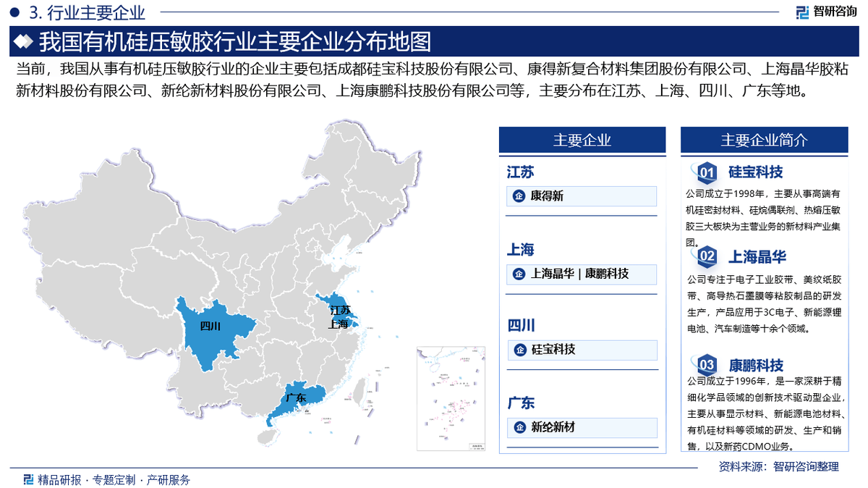Click the 四川 heading in the company list
Screen dimensions: 868x488
[x=520, y=327]
